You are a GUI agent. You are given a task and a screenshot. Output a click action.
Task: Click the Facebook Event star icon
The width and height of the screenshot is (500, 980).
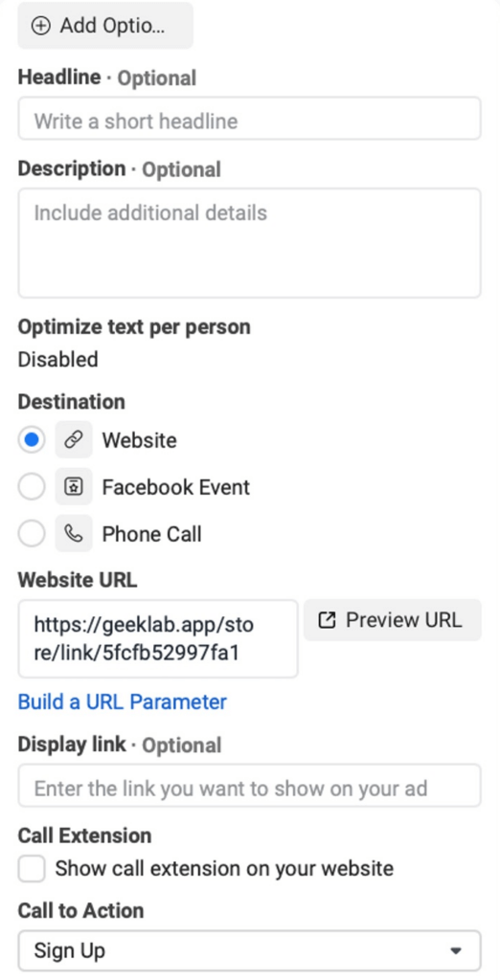pyautogui.click(x=74, y=487)
